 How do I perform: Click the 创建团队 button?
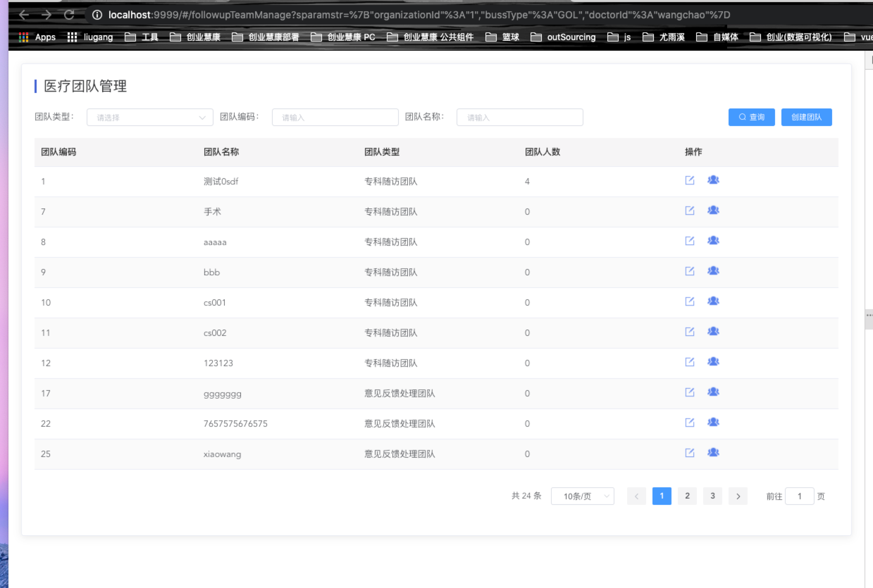pos(806,117)
